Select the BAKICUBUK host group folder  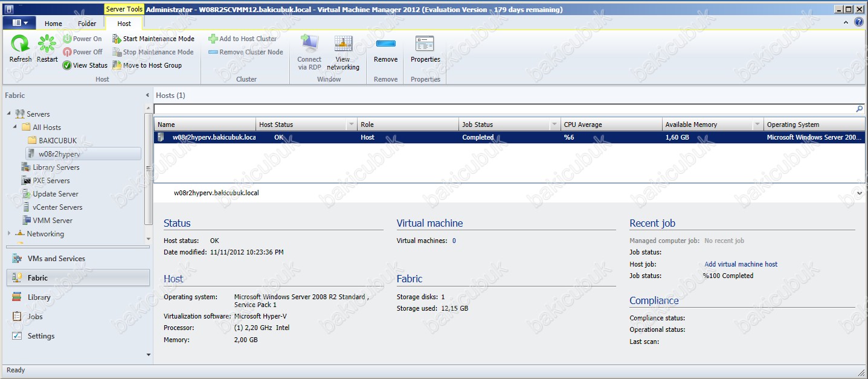pyautogui.click(x=53, y=141)
